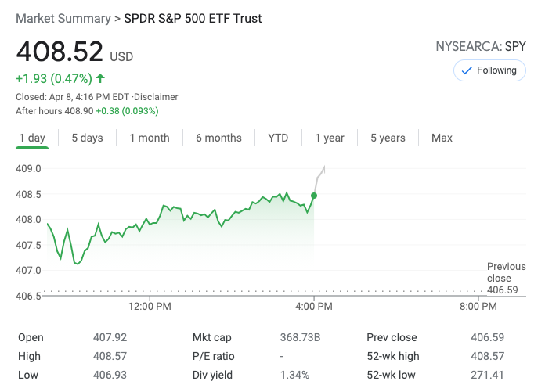Click the NYSEARCA: SPY ticker label
This screenshot has height=392, width=545.
(480, 47)
